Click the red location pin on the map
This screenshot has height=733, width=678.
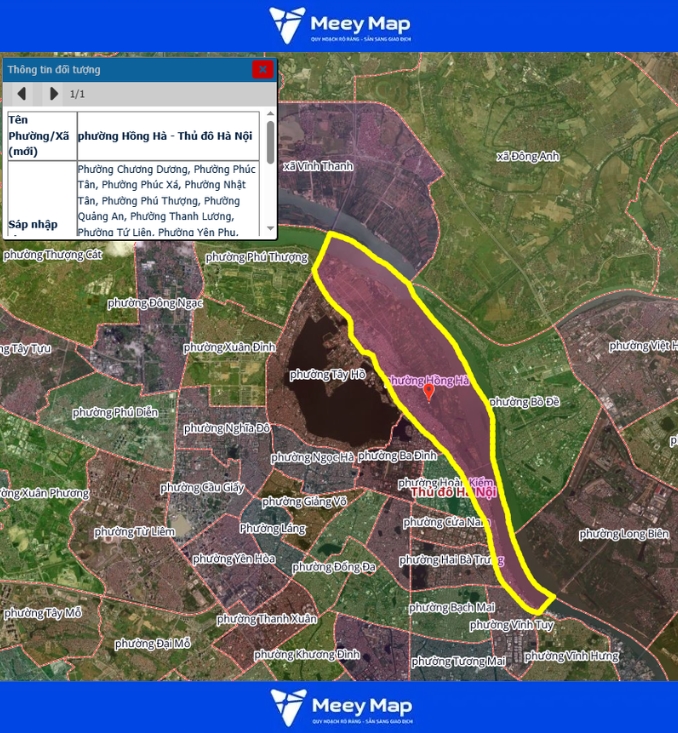[x=430, y=392]
